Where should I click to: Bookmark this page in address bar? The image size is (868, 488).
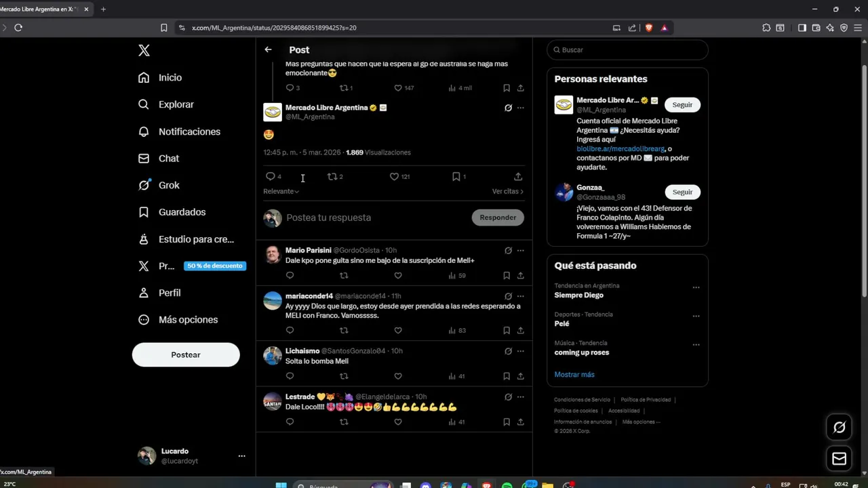tap(163, 28)
